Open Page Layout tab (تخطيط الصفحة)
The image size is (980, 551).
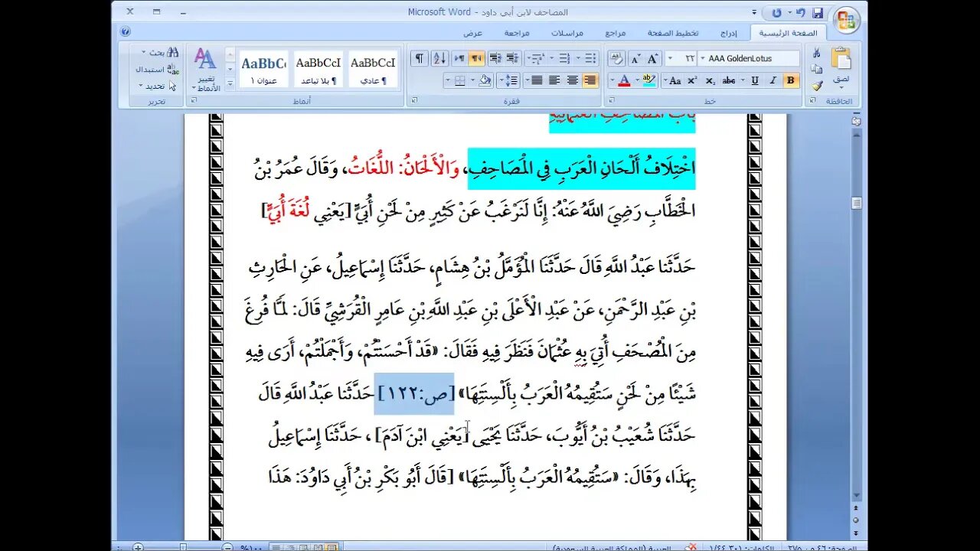(x=672, y=33)
